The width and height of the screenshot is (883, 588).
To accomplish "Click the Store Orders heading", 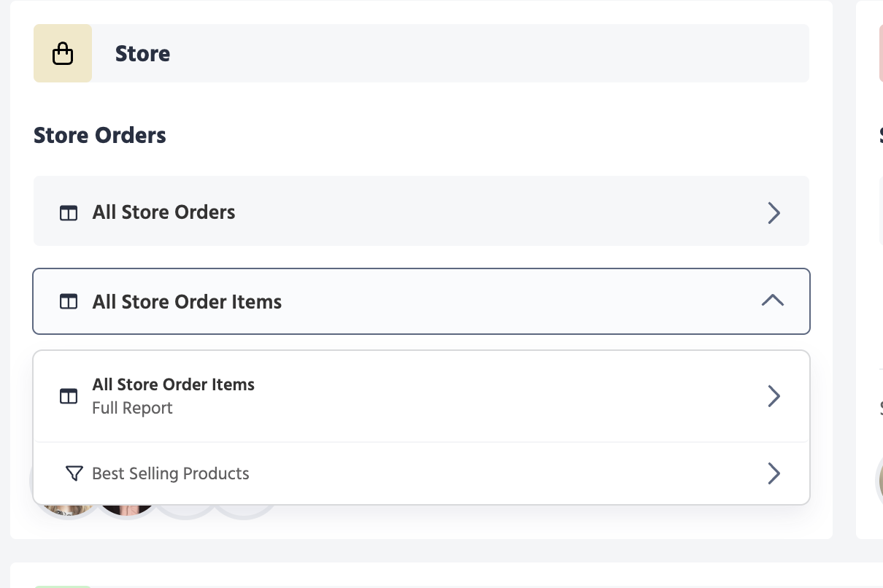I will pyautogui.click(x=100, y=136).
